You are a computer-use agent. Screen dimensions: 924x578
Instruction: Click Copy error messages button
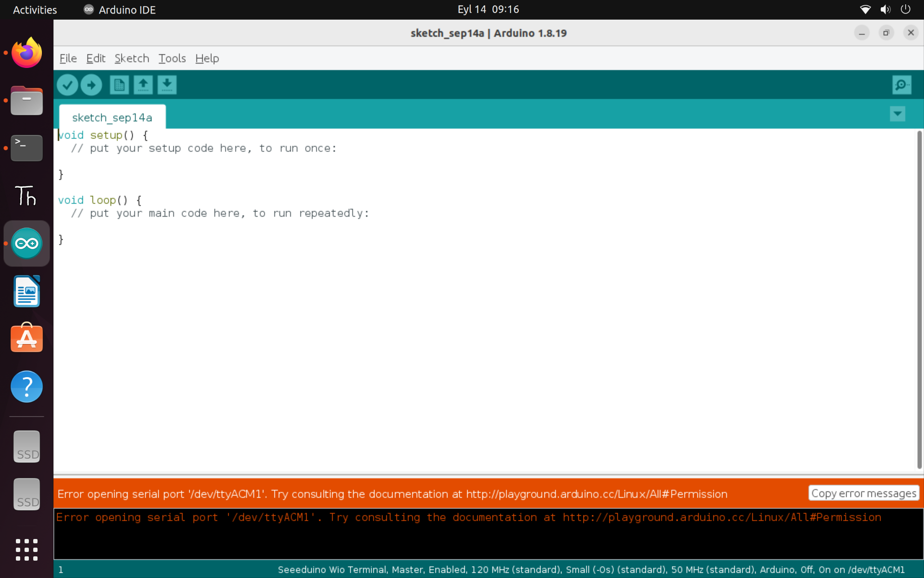863,493
